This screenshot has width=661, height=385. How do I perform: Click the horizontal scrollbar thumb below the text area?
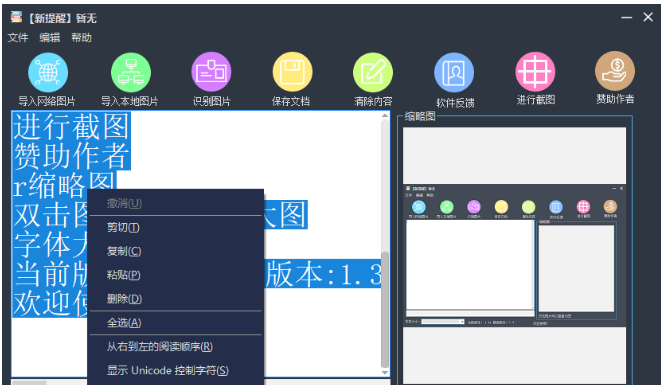click(x=29, y=383)
